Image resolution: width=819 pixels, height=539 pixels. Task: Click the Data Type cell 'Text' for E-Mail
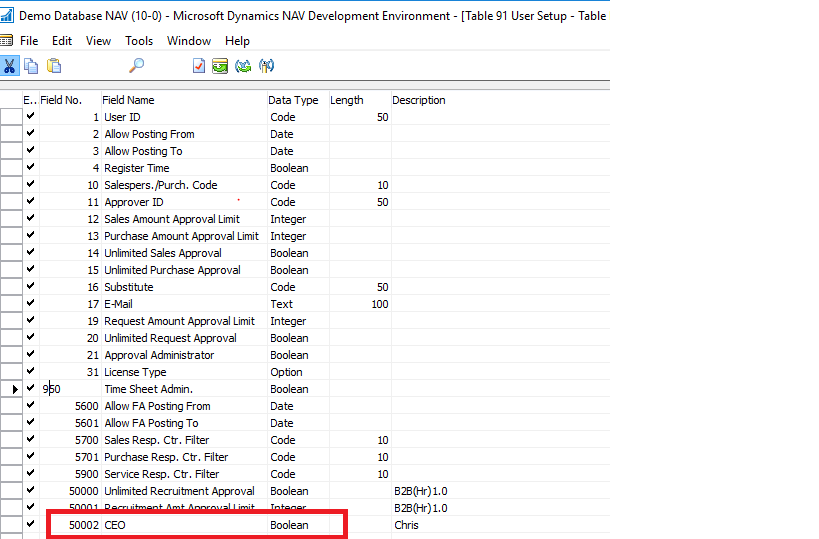pos(298,304)
